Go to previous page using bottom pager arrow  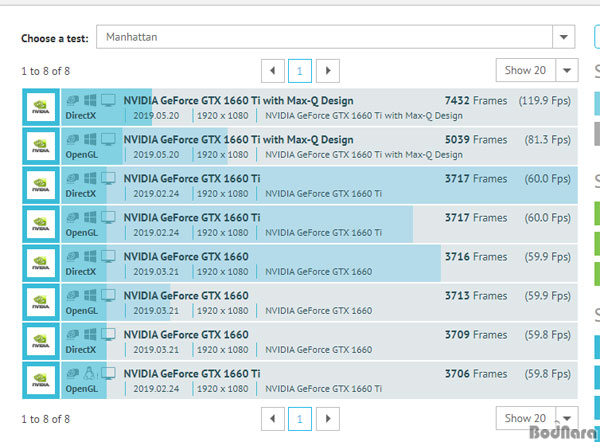[x=273, y=419]
